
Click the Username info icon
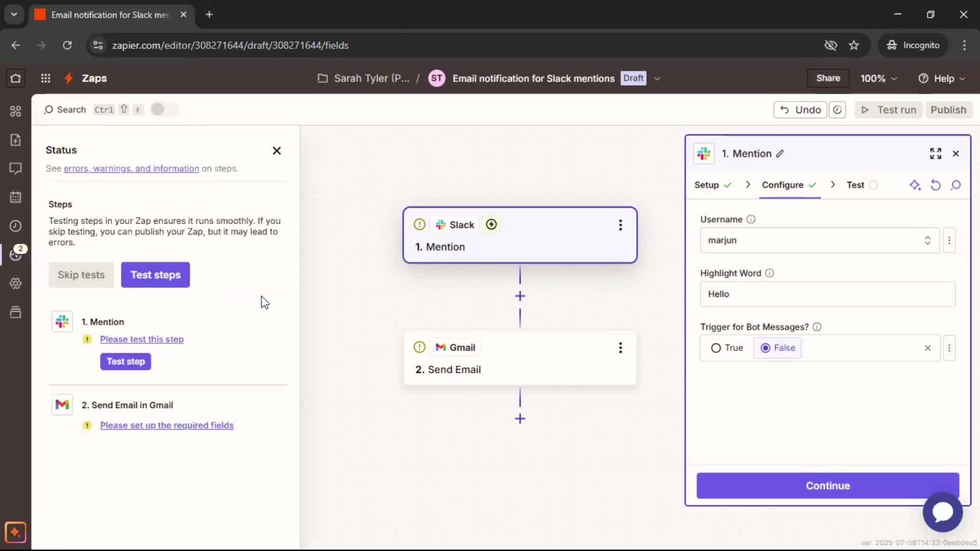[x=751, y=219]
